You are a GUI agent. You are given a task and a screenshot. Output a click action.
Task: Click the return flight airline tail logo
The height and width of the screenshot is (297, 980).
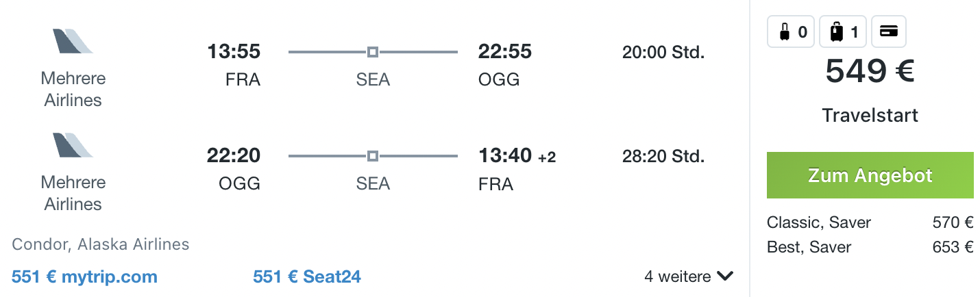[73, 146]
